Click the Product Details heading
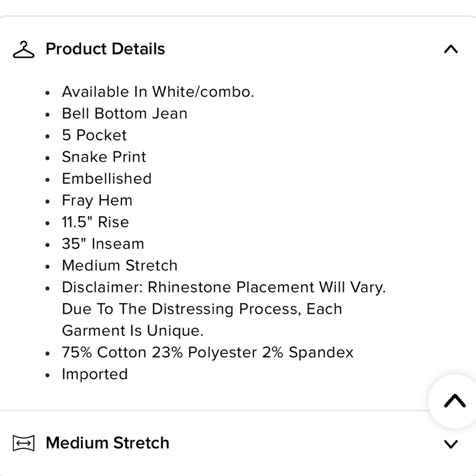476x476 pixels. click(105, 49)
